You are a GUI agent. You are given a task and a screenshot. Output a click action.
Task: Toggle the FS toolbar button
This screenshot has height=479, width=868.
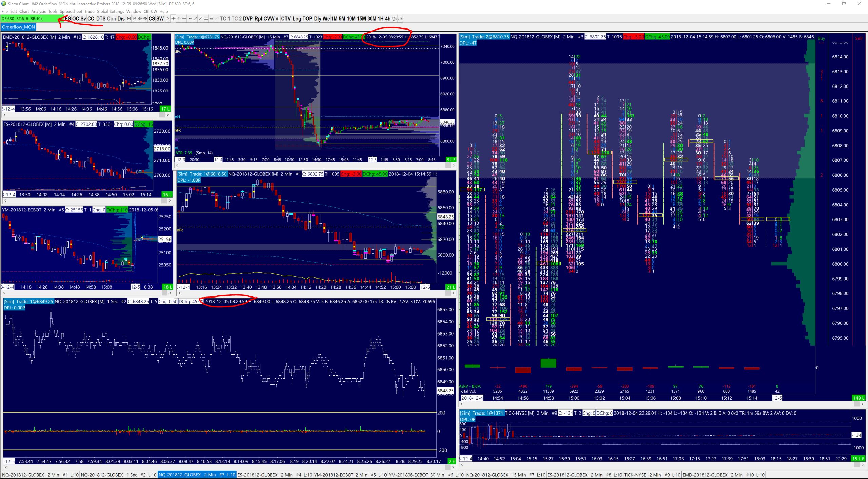pos(68,19)
